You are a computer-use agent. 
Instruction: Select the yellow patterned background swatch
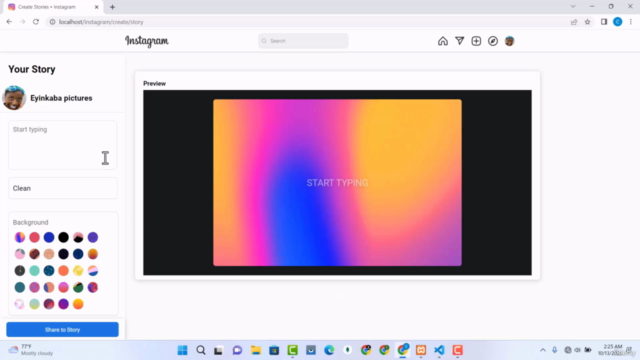pos(78,271)
